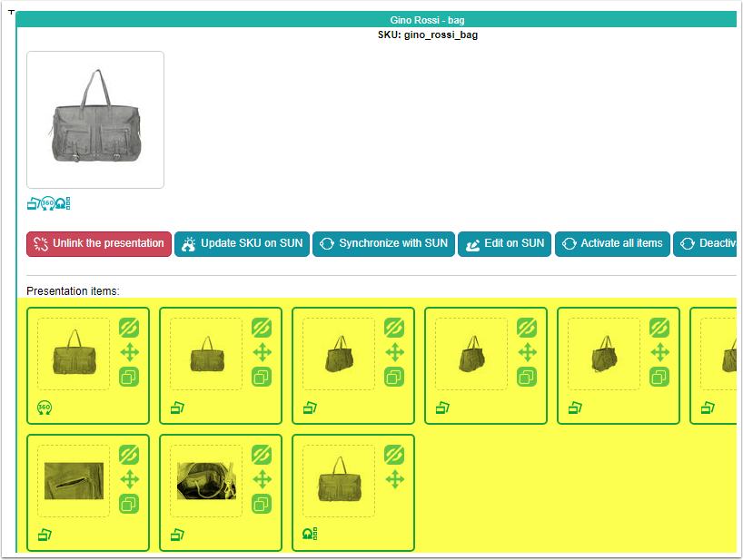
Task: Toggle visibility of the second top-row item
Action: pyautogui.click(x=262, y=328)
